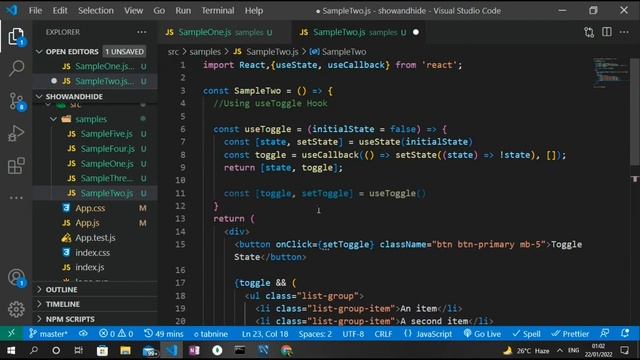Open notifications bell in status bar
This screenshot has height=360, width=640.
click(625, 333)
